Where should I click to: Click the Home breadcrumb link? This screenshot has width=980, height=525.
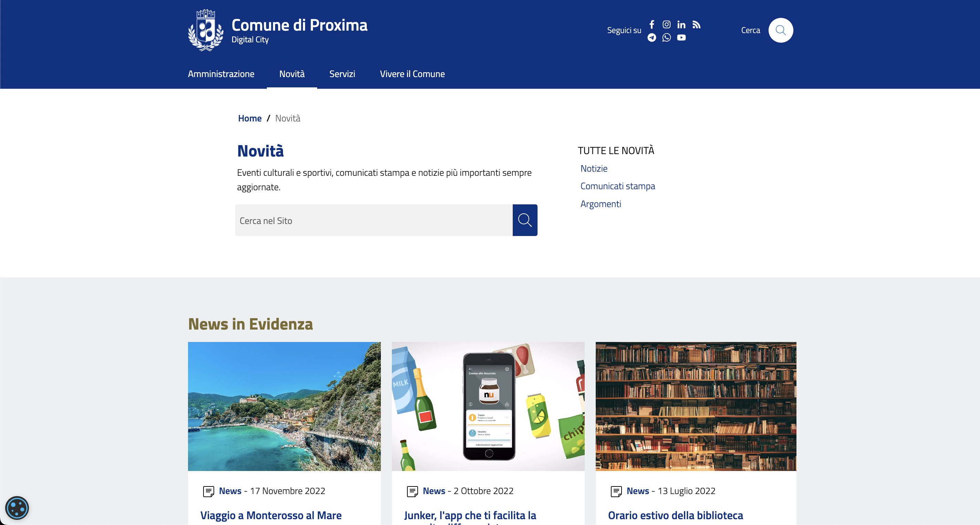[x=250, y=118]
